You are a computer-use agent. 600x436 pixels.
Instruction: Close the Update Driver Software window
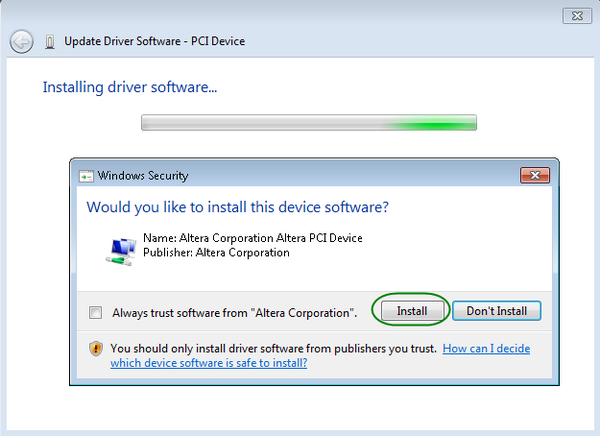coord(577,16)
